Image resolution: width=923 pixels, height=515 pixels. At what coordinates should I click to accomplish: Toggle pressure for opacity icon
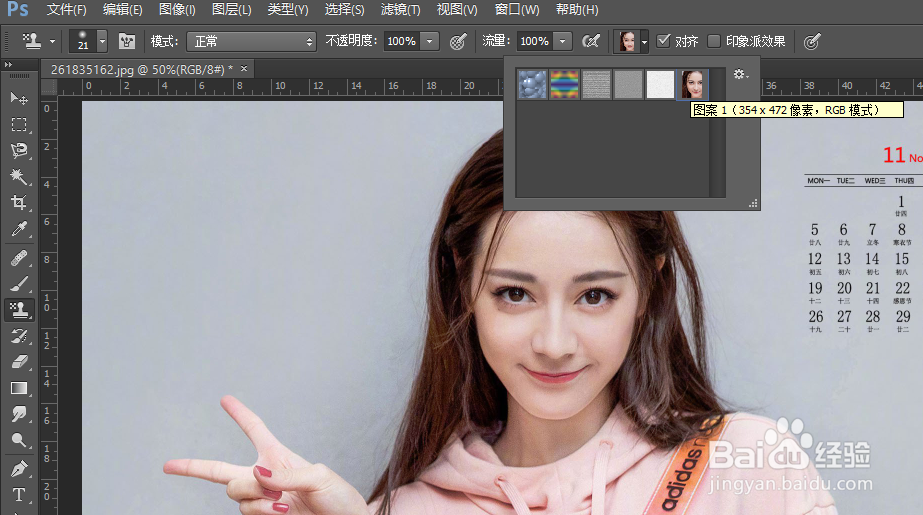(x=458, y=41)
